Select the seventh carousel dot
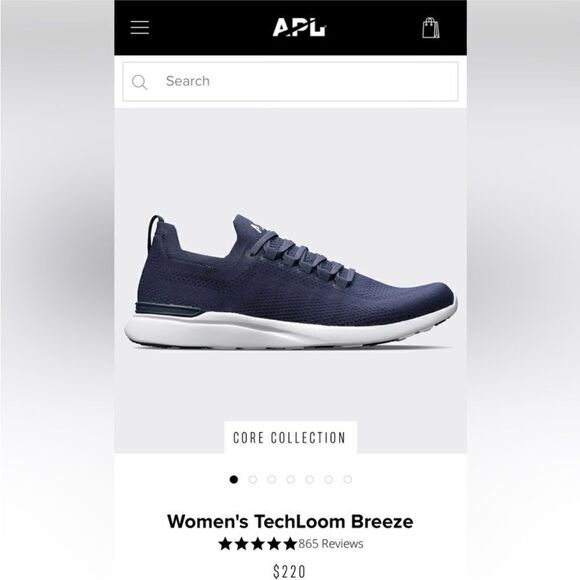Screen dimensions: 580x580 point(348,479)
